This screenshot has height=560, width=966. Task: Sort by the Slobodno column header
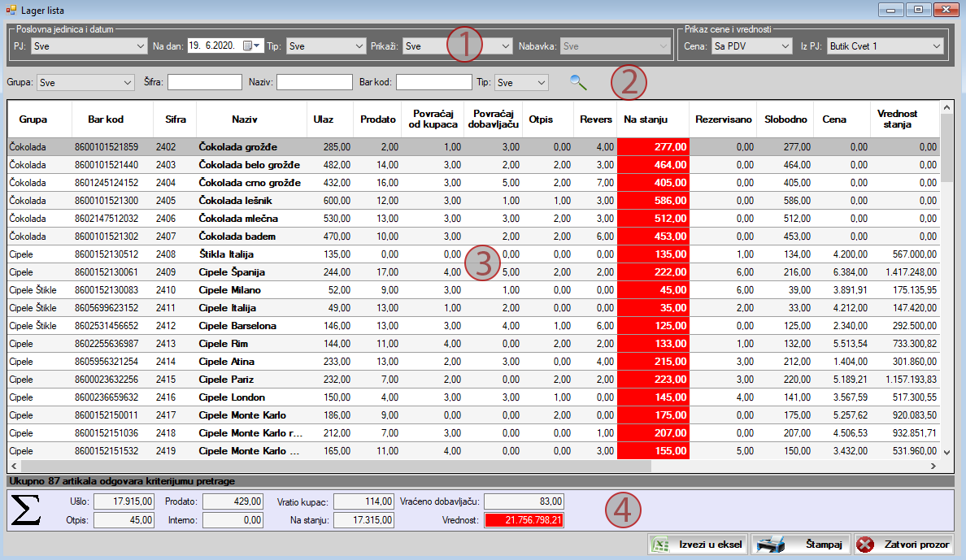click(785, 119)
